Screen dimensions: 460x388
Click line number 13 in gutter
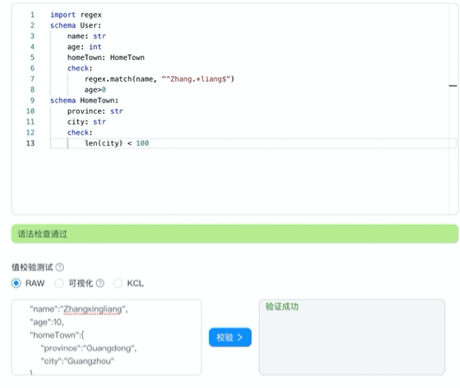[x=30, y=143]
